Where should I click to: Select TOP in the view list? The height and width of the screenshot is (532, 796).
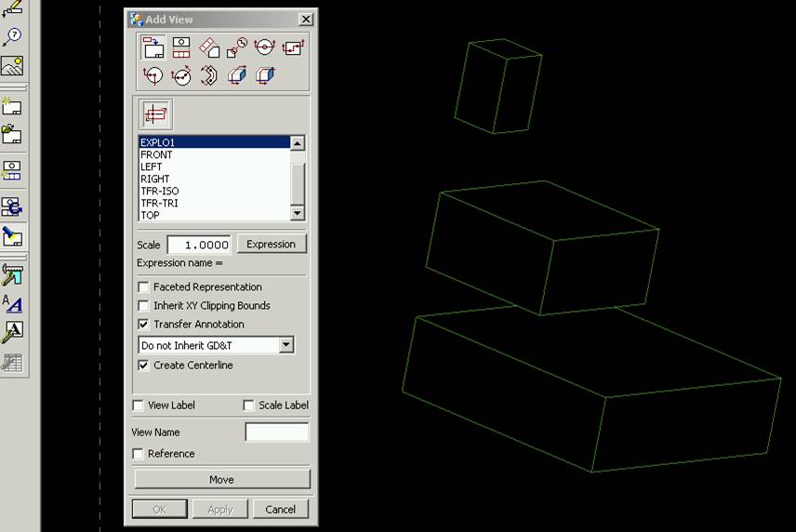point(214,215)
